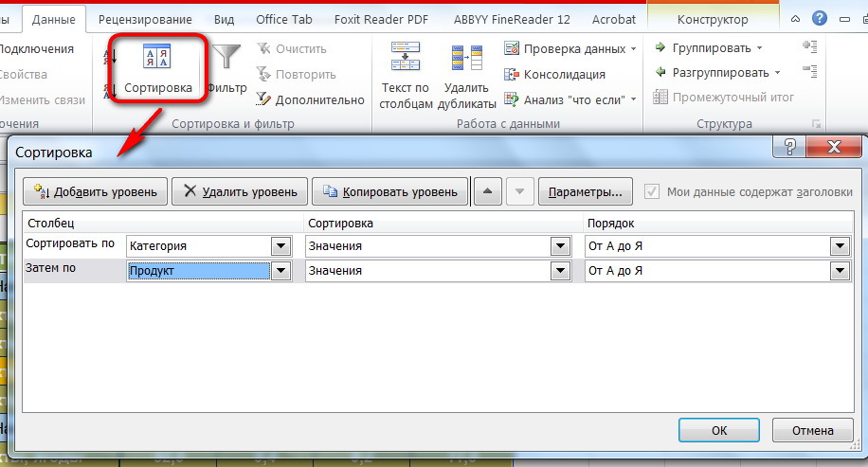This screenshot has height=467, width=868.
Task: Open the first От А до Я order dropdown
Action: tap(839, 246)
